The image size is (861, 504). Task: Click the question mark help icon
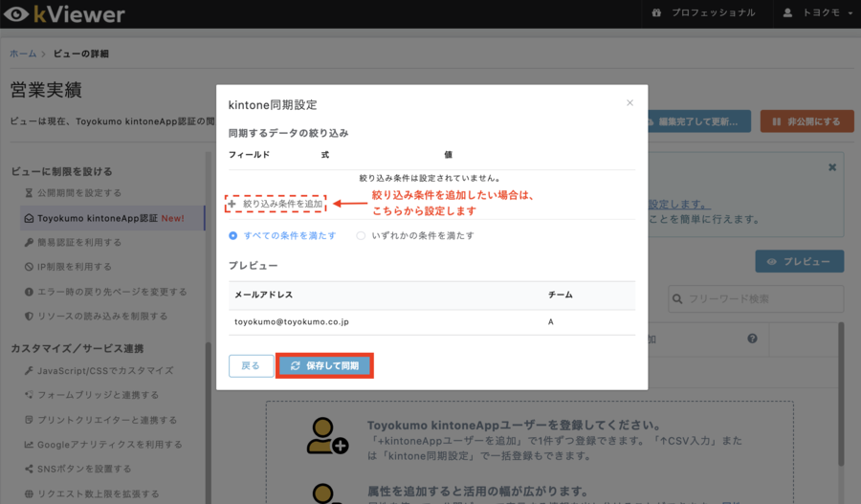coord(752,339)
